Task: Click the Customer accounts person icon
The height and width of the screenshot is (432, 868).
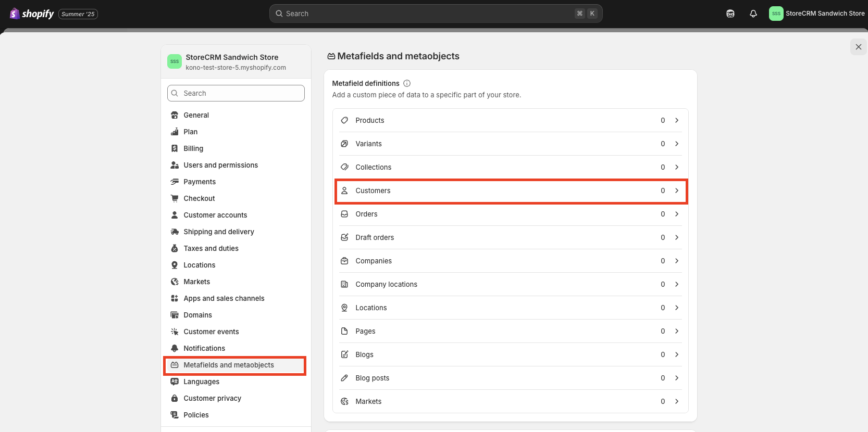Action: pyautogui.click(x=175, y=215)
